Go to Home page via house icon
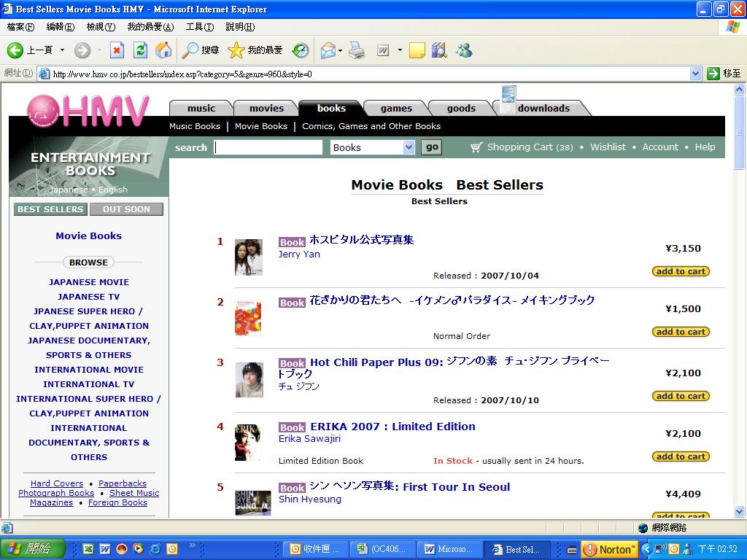Viewport: 747px width, 560px height. pyautogui.click(x=163, y=50)
